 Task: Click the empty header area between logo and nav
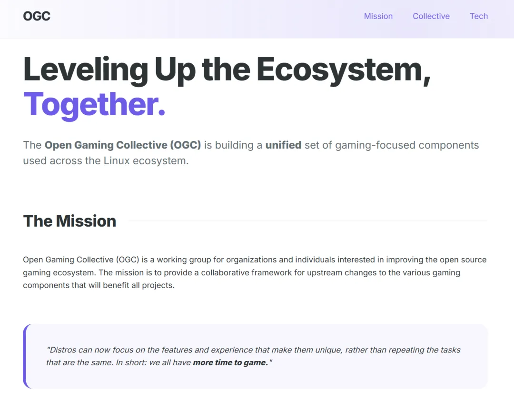(205, 16)
